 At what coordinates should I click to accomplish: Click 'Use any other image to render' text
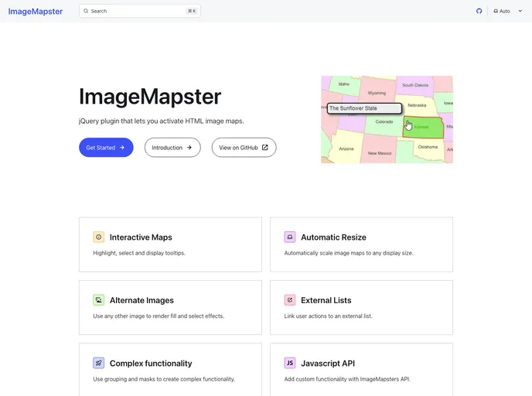159,316
